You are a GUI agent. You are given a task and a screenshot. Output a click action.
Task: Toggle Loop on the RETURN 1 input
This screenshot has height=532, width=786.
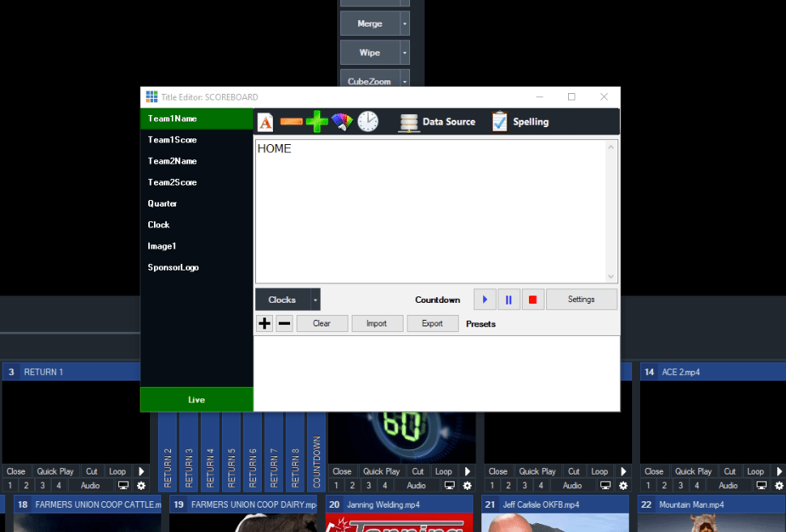117,471
